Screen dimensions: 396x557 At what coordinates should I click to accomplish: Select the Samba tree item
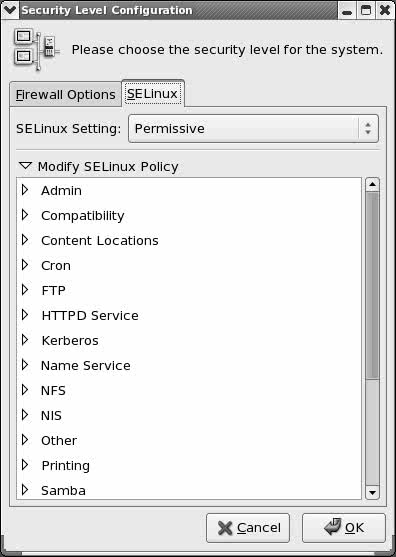point(63,491)
